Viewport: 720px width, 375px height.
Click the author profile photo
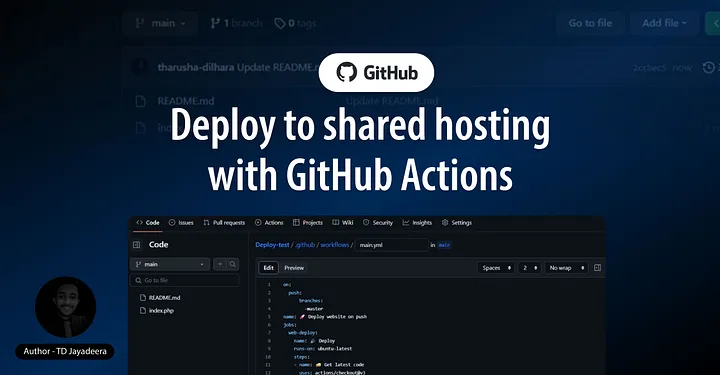65,307
